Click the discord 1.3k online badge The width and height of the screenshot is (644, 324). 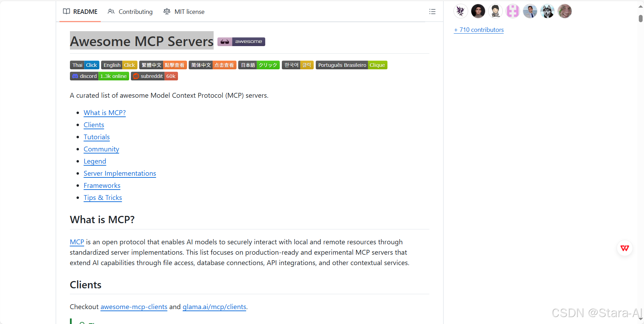click(99, 76)
